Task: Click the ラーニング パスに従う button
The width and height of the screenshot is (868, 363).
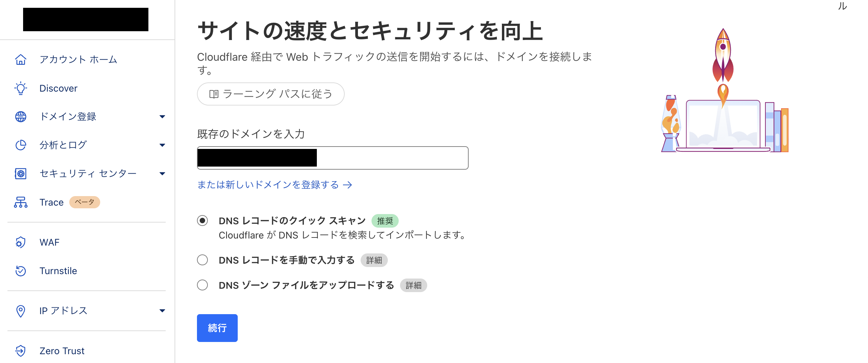Action: click(270, 94)
